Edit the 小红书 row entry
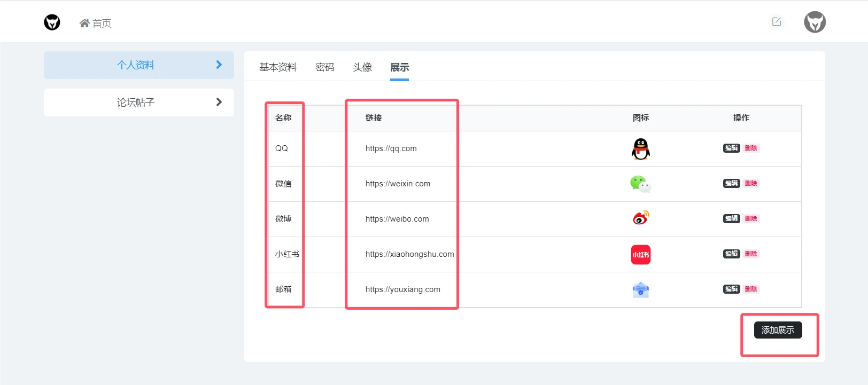 tap(731, 254)
